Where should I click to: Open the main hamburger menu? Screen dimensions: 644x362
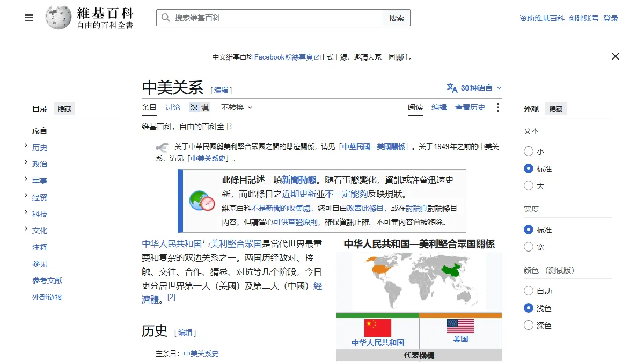tap(29, 18)
